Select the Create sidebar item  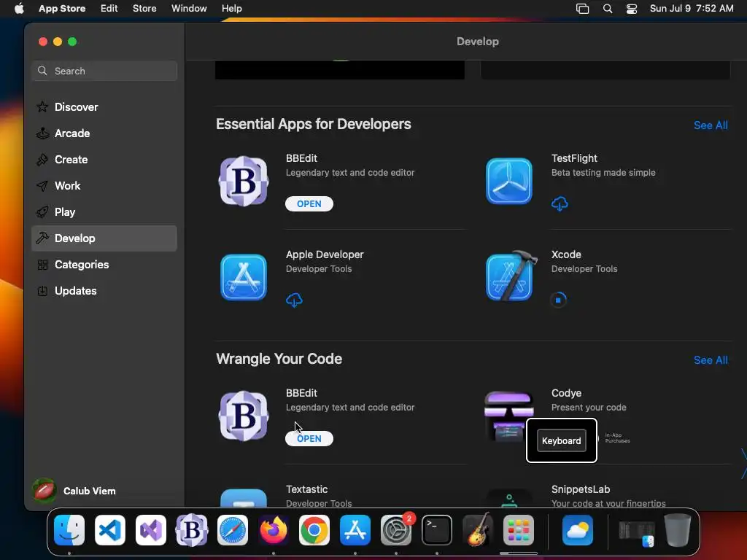104,160
